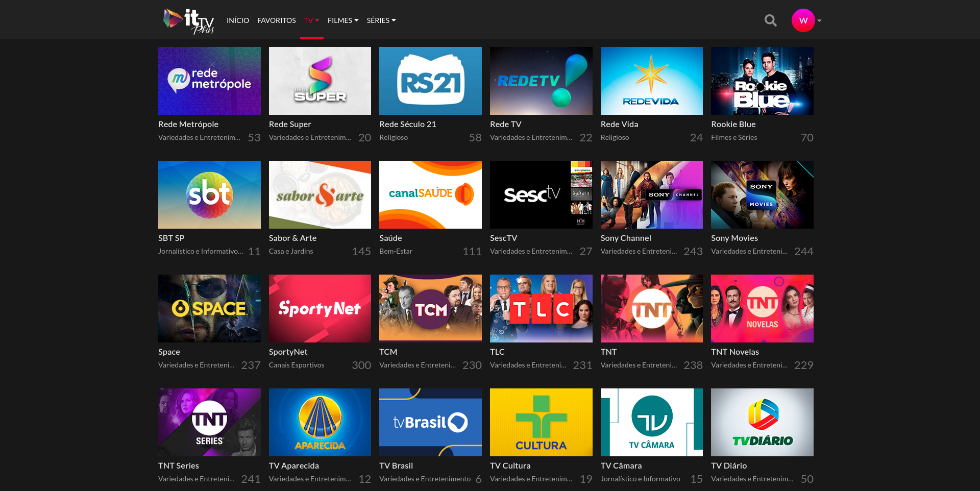
Task: Click the Rede Vida title text
Action: 620,124
